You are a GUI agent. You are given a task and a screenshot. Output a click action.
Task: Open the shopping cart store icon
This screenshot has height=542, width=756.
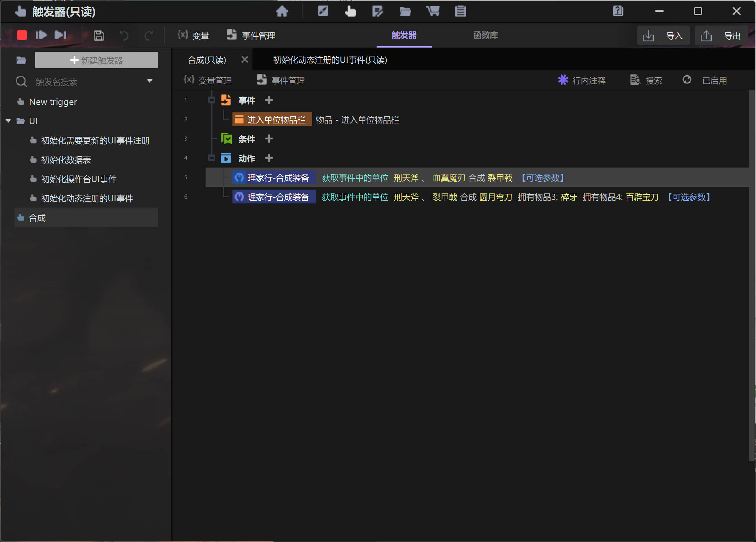(433, 11)
